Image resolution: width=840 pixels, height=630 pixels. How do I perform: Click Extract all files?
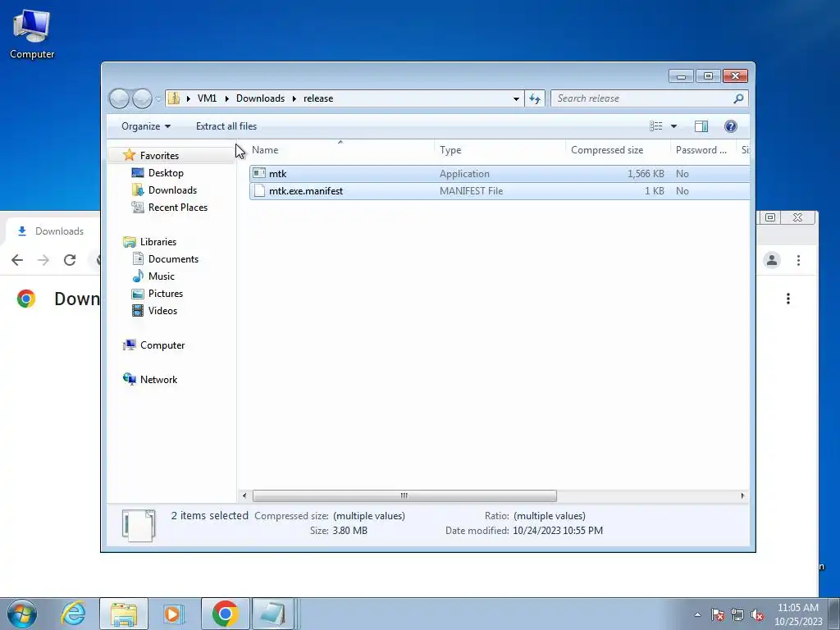226,126
